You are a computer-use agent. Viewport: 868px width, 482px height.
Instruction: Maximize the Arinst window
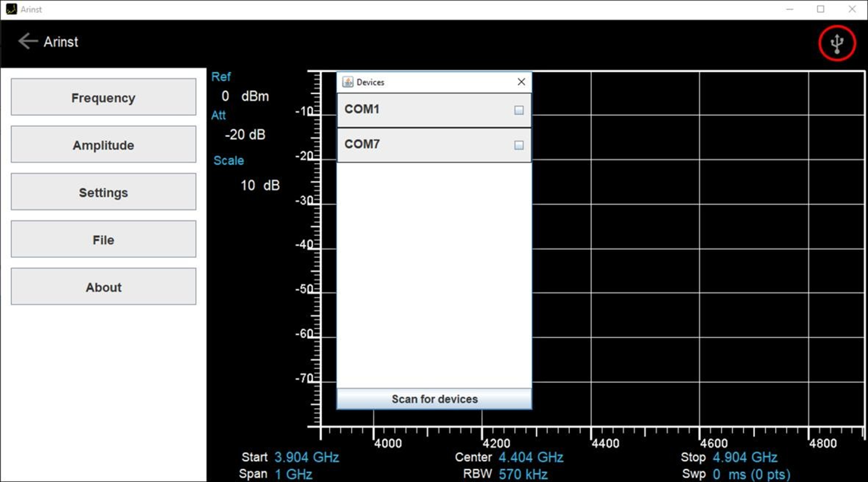820,9
